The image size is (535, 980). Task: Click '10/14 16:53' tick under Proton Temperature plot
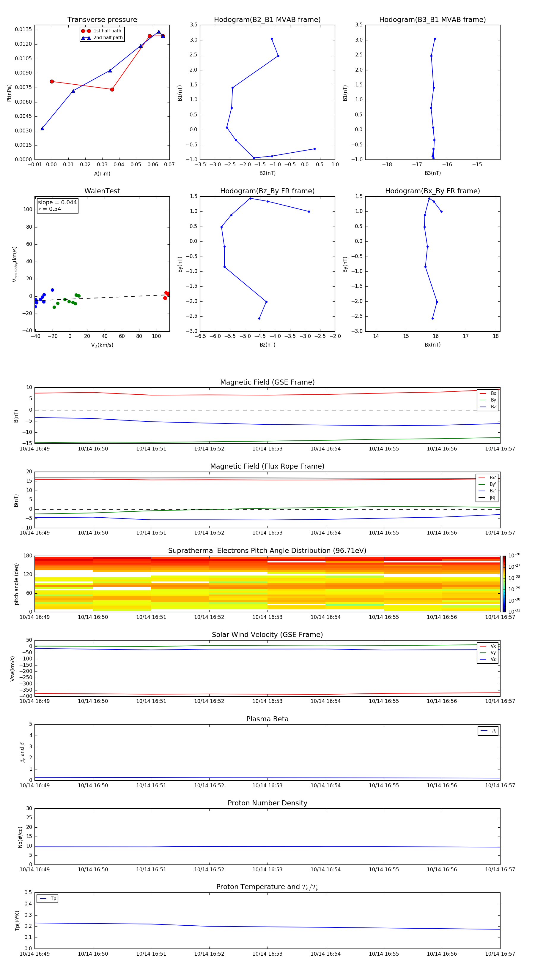(x=267, y=954)
